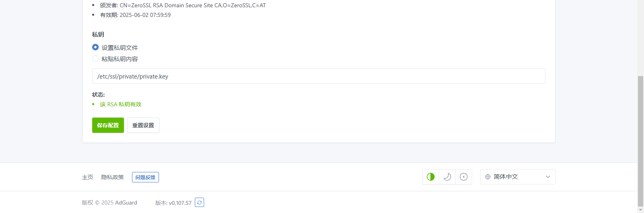The image size is (644, 213).
Task: Open the 隐私政策 privacy policy link
Action: pyautogui.click(x=112, y=177)
